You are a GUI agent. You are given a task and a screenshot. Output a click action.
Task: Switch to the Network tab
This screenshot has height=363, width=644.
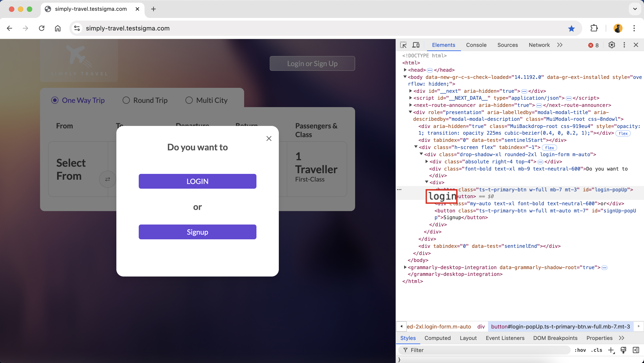click(x=539, y=45)
